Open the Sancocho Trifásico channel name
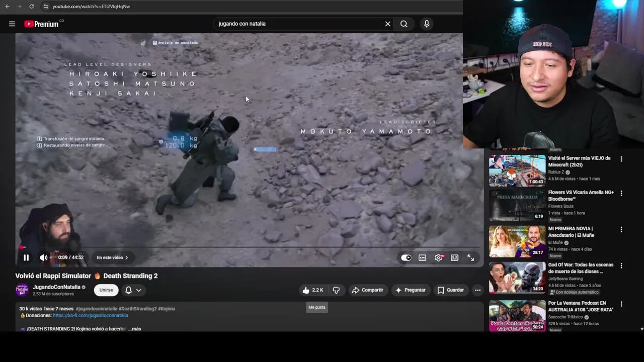The height and width of the screenshot is (362, 644). (566, 317)
